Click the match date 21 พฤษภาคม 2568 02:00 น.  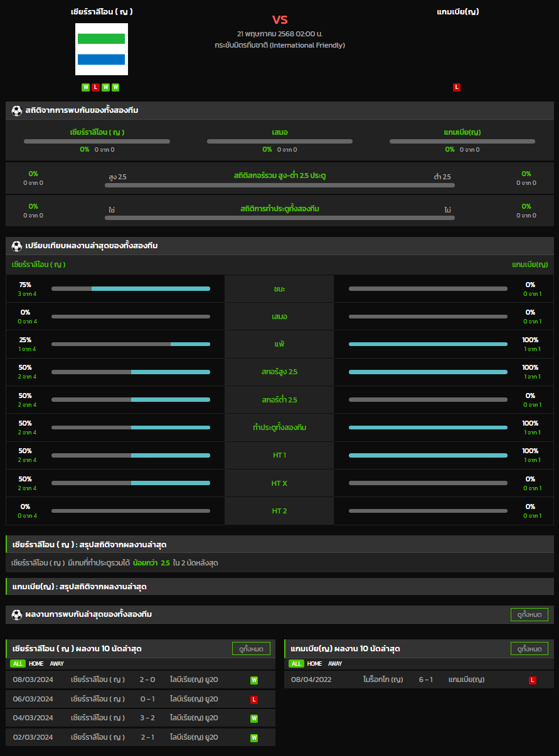[x=280, y=34]
